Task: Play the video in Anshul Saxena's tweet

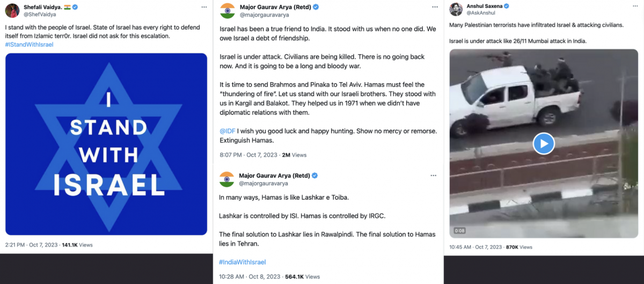Action: pyautogui.click(x=544, y=143)
